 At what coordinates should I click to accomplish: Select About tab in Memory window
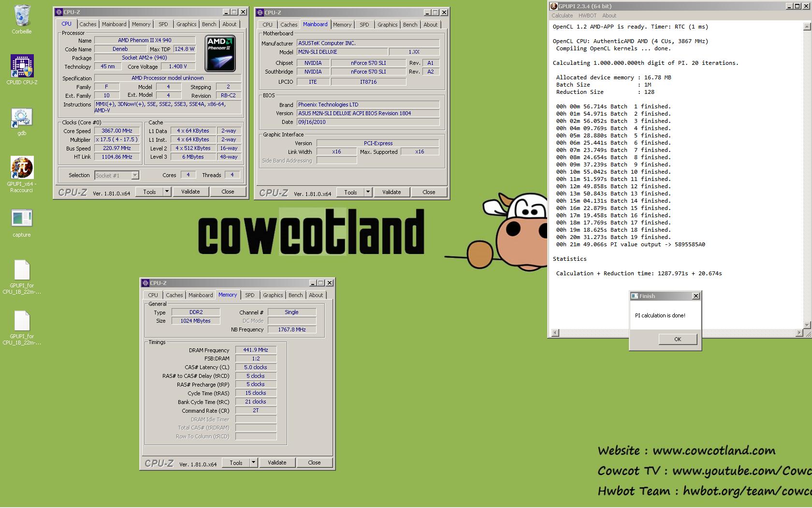pyautogui.click(x=316, y=295)
